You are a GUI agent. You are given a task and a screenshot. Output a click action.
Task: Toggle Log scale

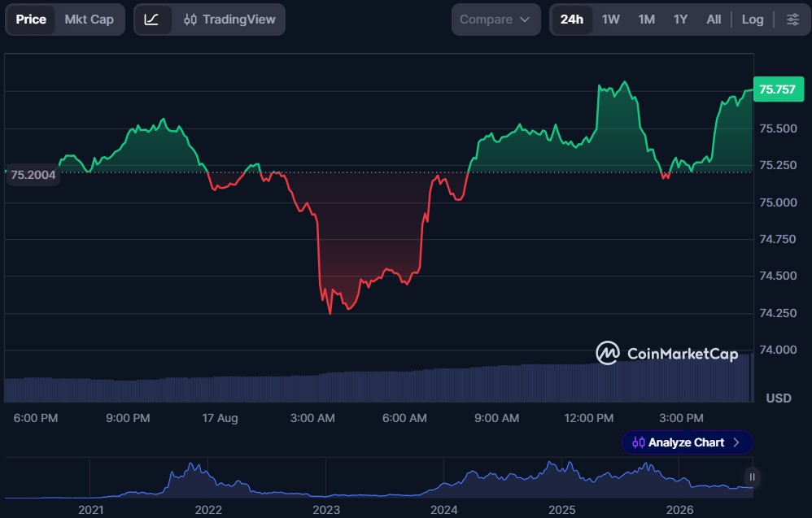click(753, 20)
